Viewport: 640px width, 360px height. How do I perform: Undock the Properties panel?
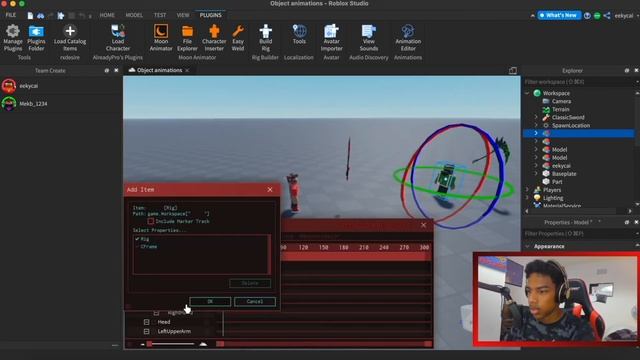click(627, 222)
